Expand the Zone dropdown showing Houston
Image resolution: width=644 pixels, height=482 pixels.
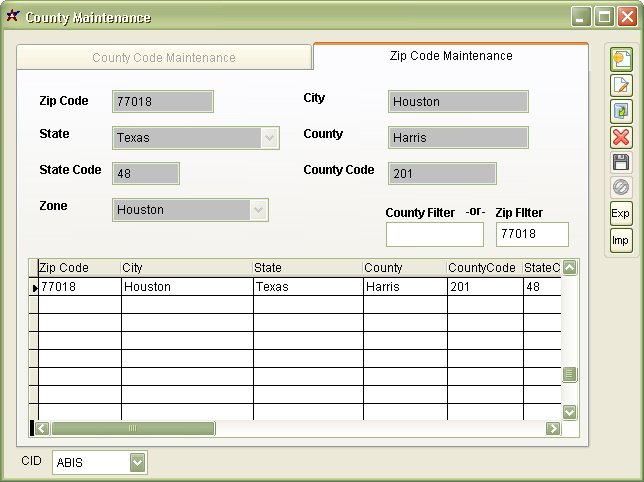coord(259,210)
